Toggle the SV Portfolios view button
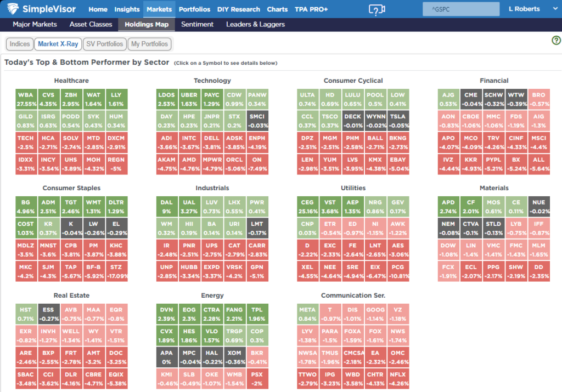The image size is (562, 392). click(x=104, y=44)
